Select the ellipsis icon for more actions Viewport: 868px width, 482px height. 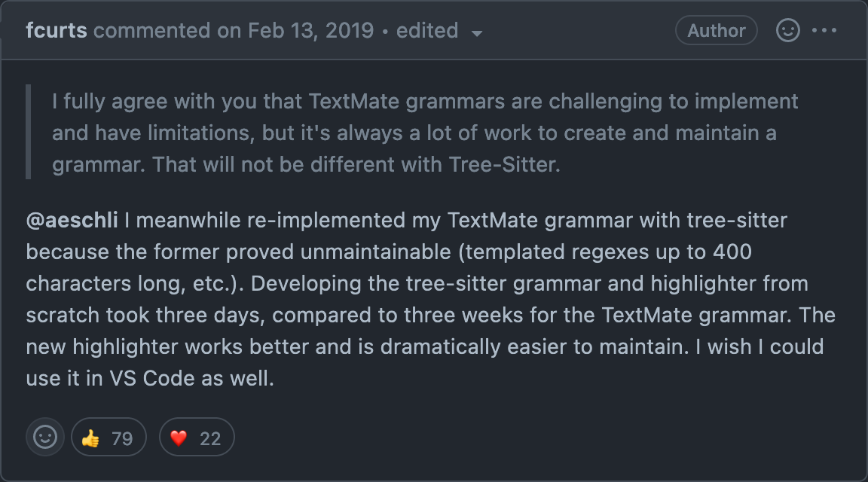pos(826,30)
